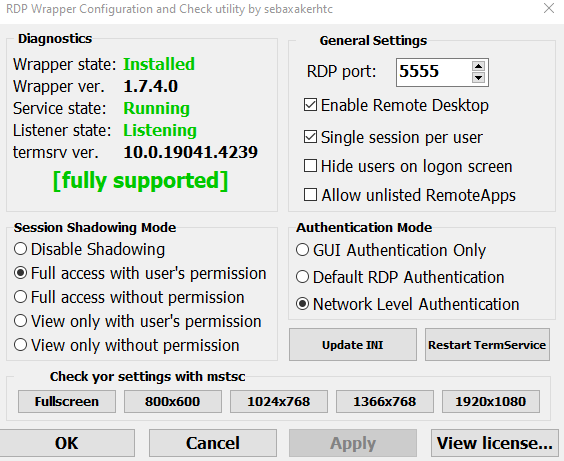Click Restart TermService button
Screen dimensions: 564x461
pyautogui.click(x=487, y=344)
